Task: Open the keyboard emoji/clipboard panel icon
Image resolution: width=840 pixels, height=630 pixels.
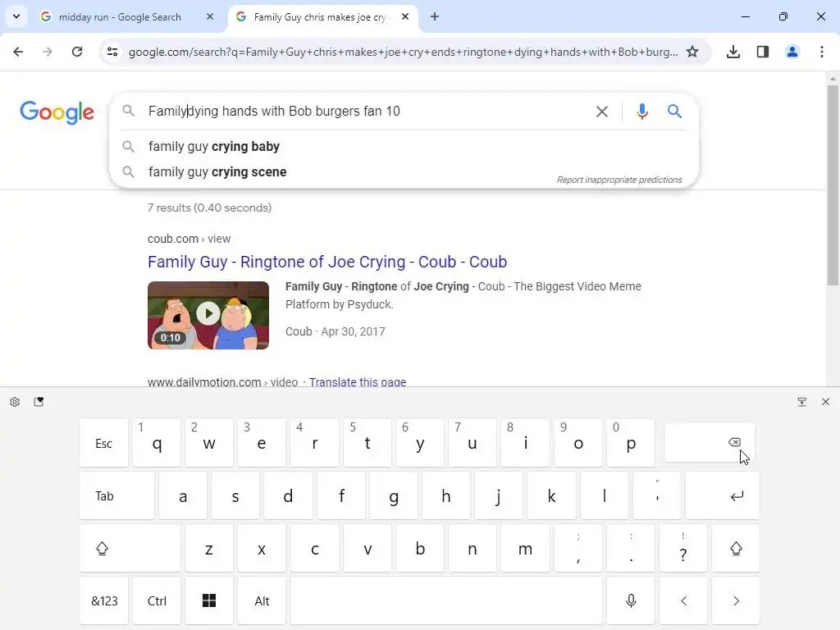Action: tap(39, 402)
